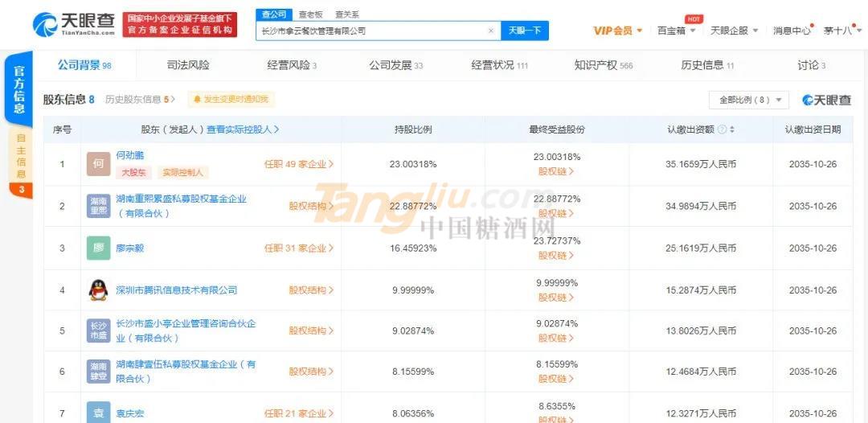Switch to the 查公司 search tab
The height and width of the screenshot is (423, 868).
(274, 14)
